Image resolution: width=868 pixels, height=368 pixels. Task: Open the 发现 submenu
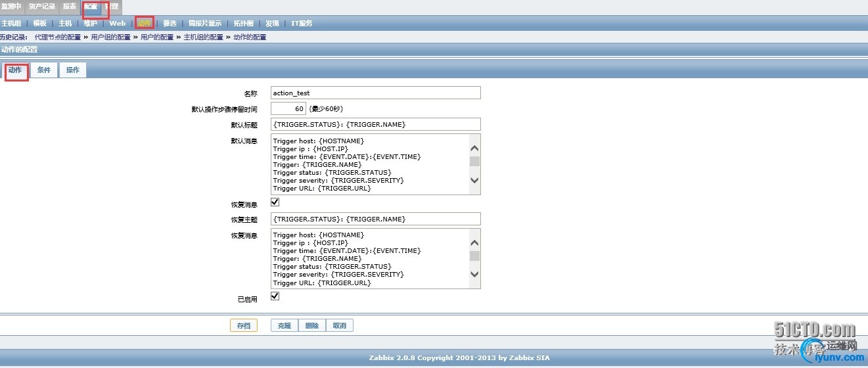pyautogui.click(x=272, y=23)
